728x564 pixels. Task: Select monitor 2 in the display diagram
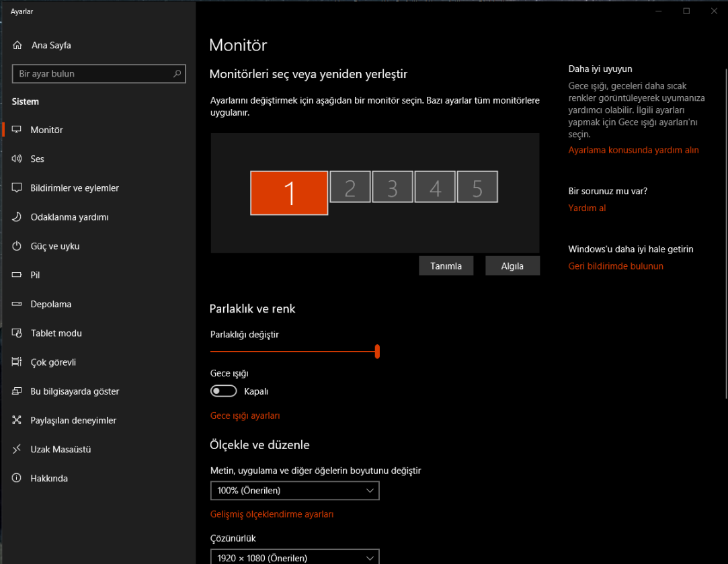pyautogui.click(x=350, y=187)
